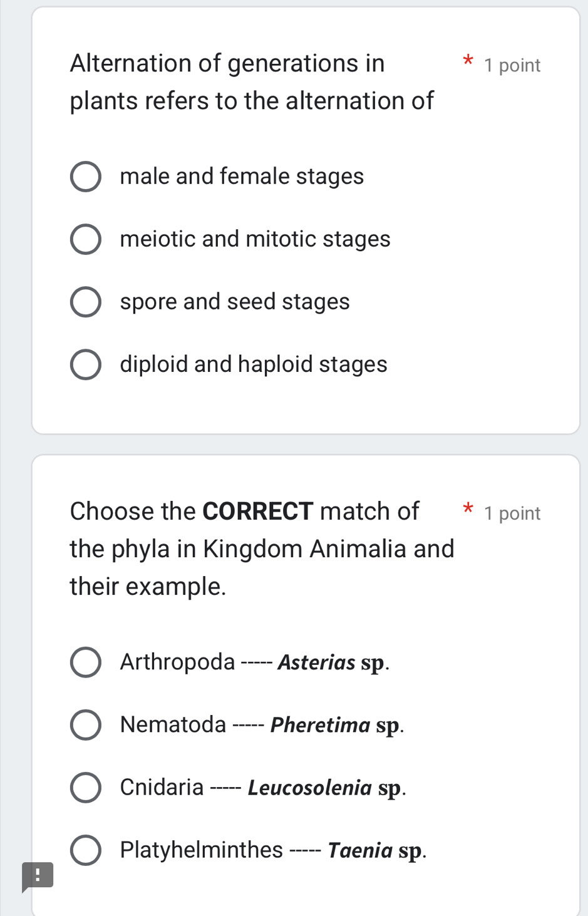Image resolution: width=588 pixels, height=916 pixels.
Task: Select the Platyhelminthes – Taenia sp. radio button
Action: (85, 850)
